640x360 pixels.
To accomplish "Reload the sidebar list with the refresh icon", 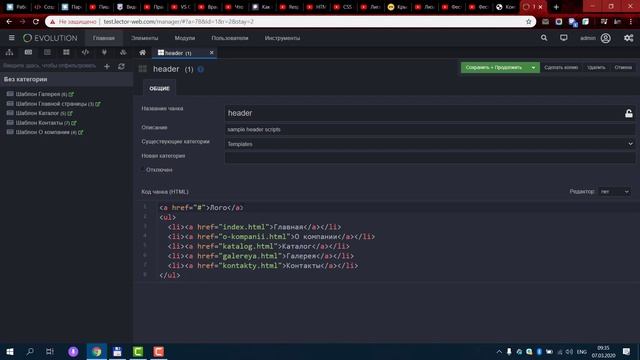I will tap(121, 66).
